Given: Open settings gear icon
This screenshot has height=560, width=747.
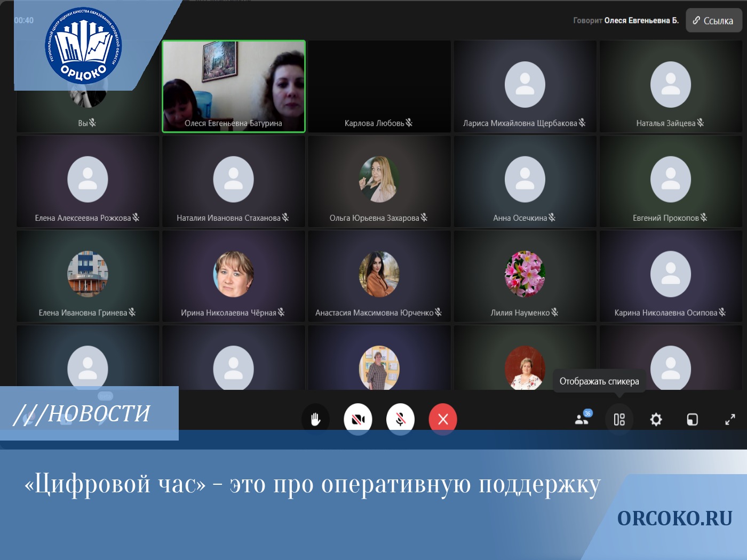Looking at the screenshot, I should tap(656, 419).
